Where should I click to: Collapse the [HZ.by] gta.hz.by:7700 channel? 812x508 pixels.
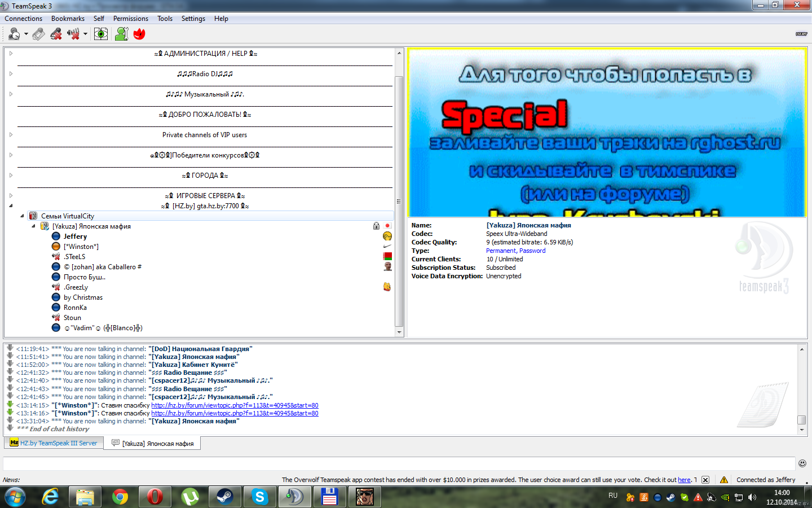point(11,206)
